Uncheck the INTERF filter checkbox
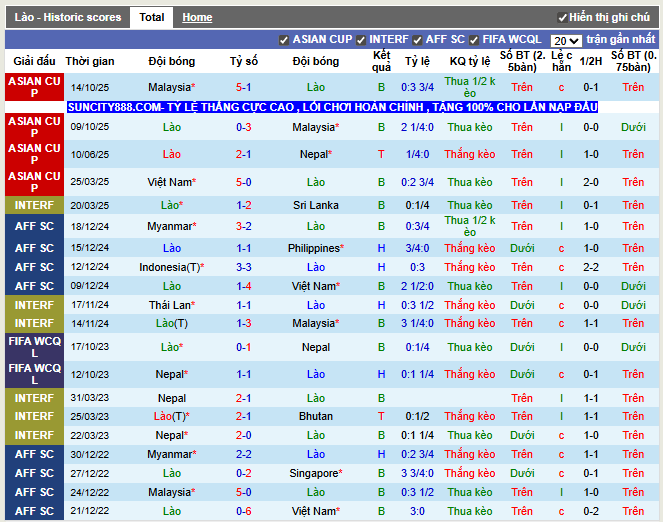The width and height of the screenshot is (663, 522). [361, 40]
